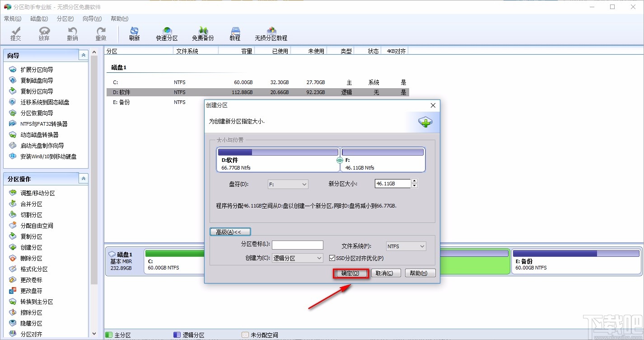Click the dialog's 帮助(H) button
The height and width of the screenshot is (340, 644).
pos(420,273)
